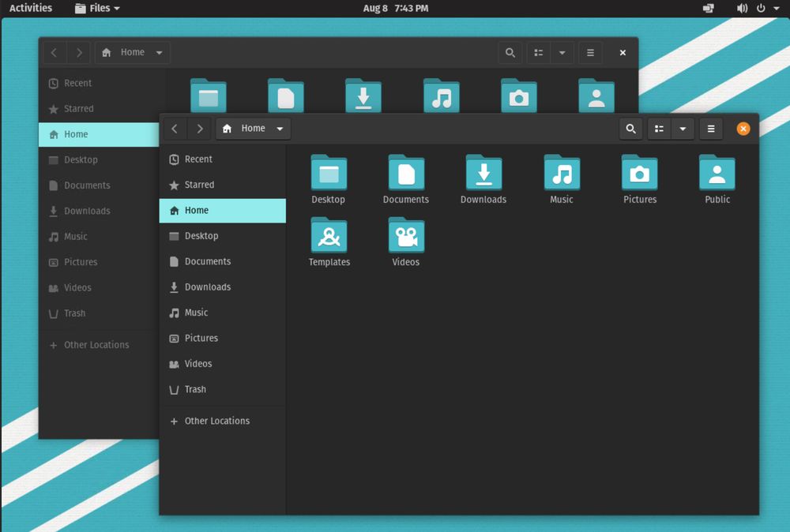
Task: Open the hamburger menu in front window
Action: [711, 129]
